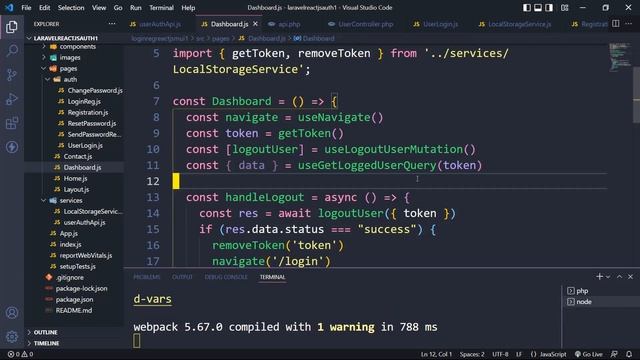
Task: Open the Terminal menu
Action: 161,8
